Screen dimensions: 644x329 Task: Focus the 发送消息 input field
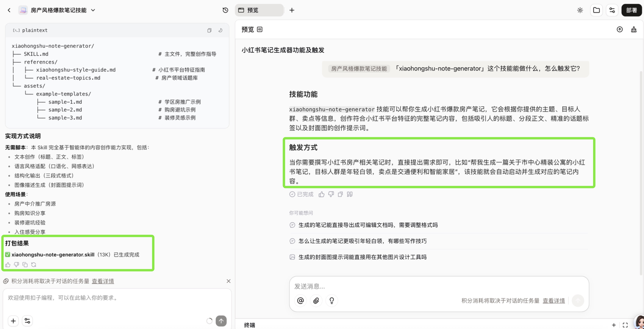pos(439,286)
